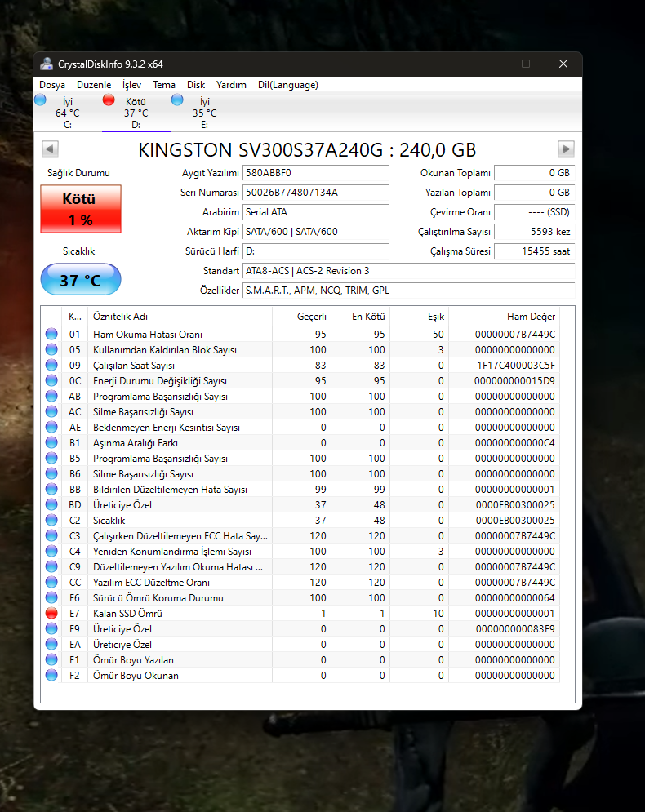
Task: Click blue status icon for BB row
Action: [x=51, y=489]
